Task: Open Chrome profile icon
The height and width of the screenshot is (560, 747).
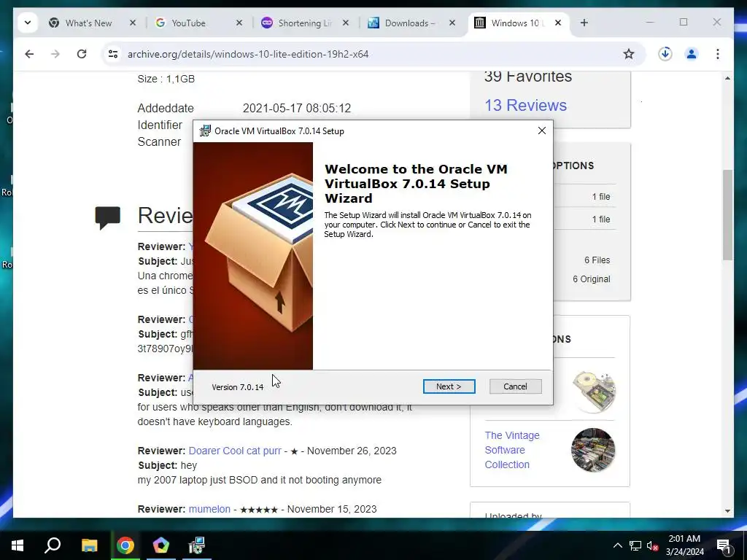Action: [692, 54]
